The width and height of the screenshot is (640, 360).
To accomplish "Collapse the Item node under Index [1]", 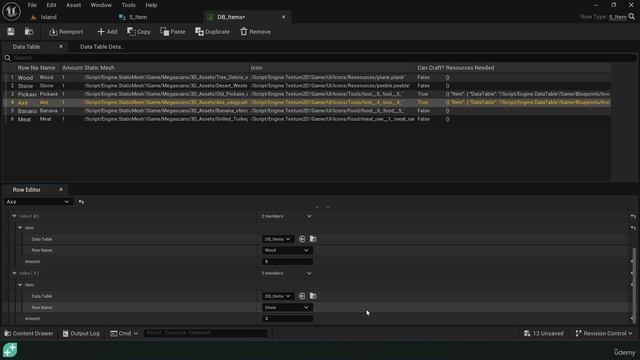I will click(x=20, y=285).
